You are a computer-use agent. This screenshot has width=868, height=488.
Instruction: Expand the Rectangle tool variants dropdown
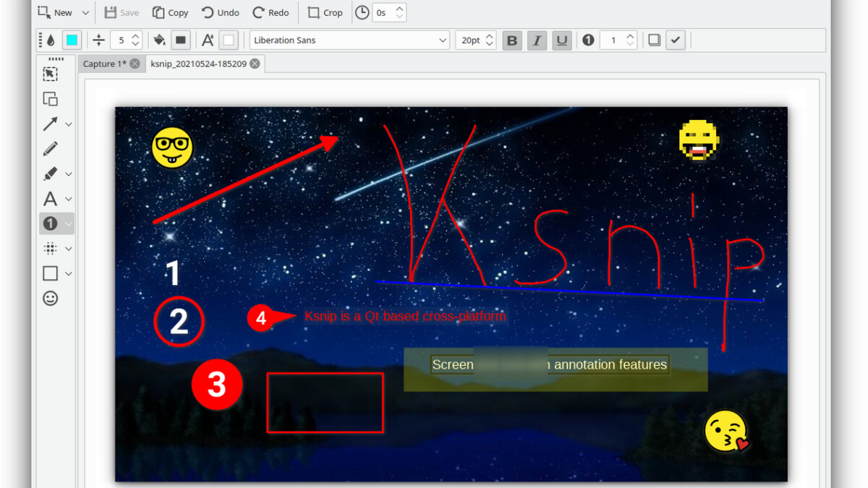(x=69, y=273)
